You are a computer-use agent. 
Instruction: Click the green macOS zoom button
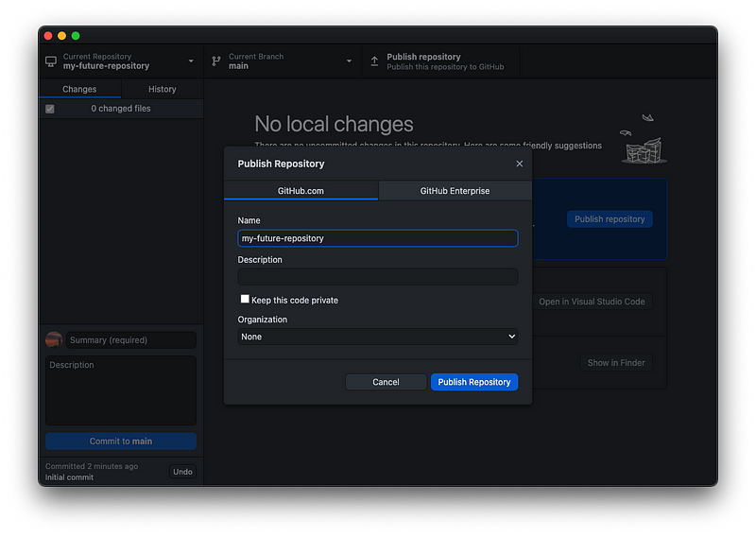[76, 36]
